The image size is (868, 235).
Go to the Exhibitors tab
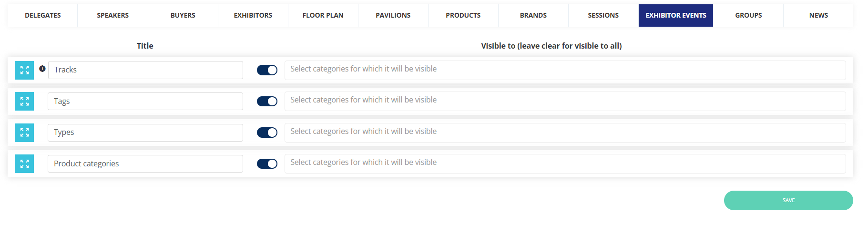pyautogui.click(x=253, y=15)
